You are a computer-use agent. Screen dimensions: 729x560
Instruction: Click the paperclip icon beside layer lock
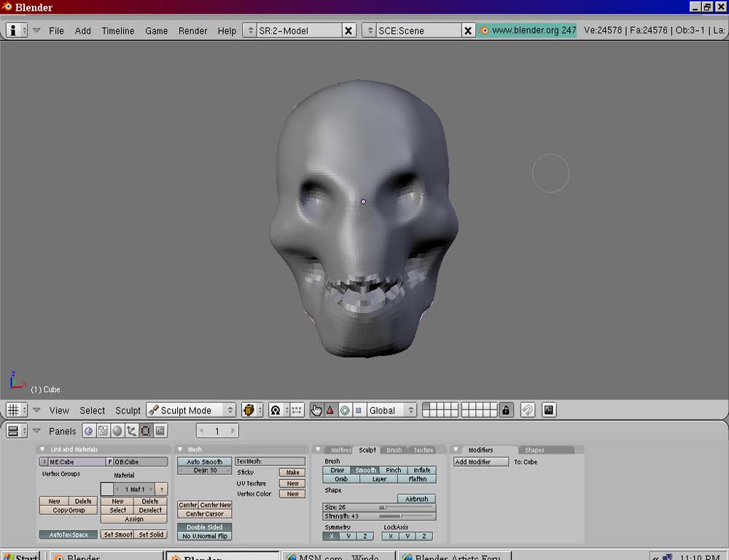pyautogui.click(x=528, y=411)
